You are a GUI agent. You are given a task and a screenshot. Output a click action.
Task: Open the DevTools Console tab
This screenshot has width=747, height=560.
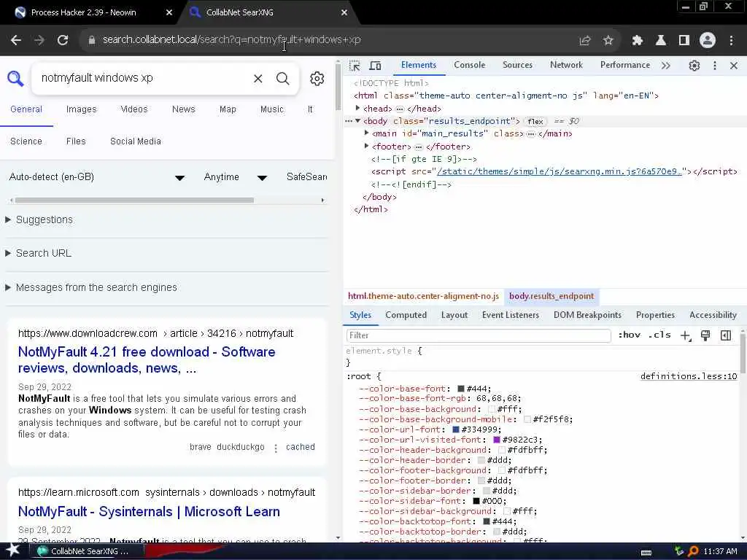point(469,65)
